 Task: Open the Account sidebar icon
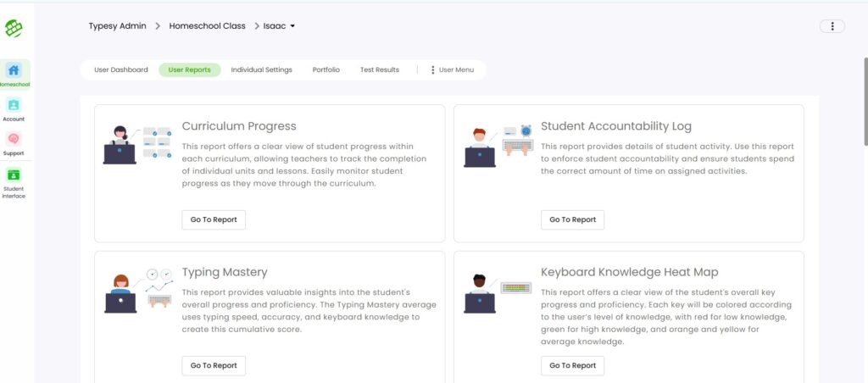pyautogui.click(x=14, y=105)
